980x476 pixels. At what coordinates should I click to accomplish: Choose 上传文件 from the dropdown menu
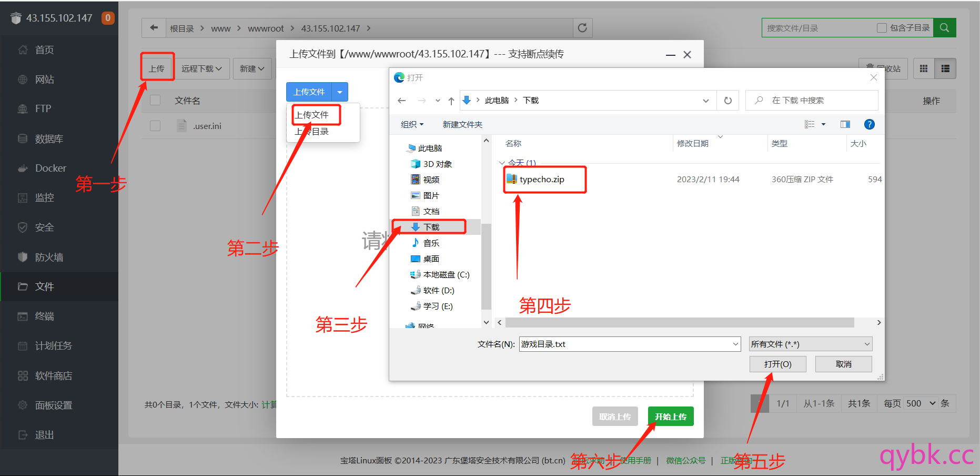[x=312, y=115]
